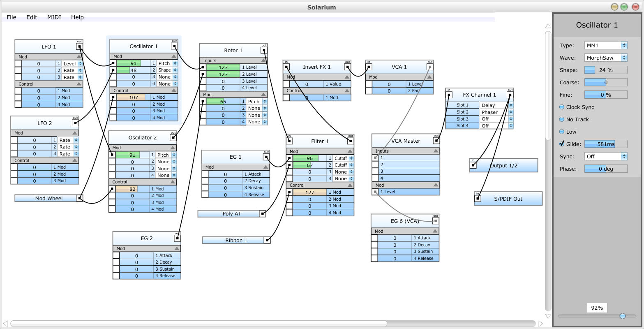
Task: Open the oscillator Type dropdown
Action: 606,45
